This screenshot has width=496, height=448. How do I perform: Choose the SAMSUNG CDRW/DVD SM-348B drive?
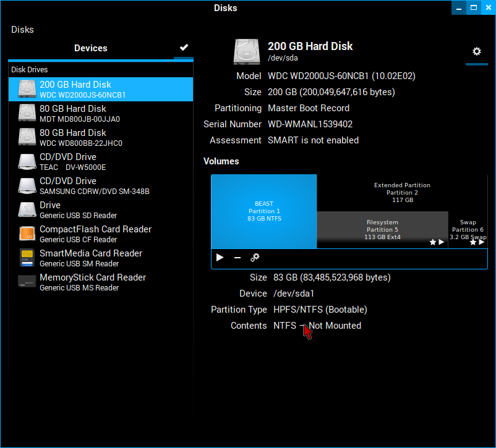tap(101, 186)
